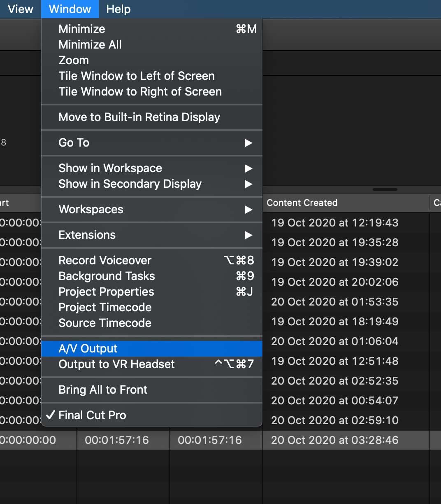The image size is (441, 504).
Task: Click date 20 Oct 2020 at 03:28:46
Action: [x=335, y=440]
